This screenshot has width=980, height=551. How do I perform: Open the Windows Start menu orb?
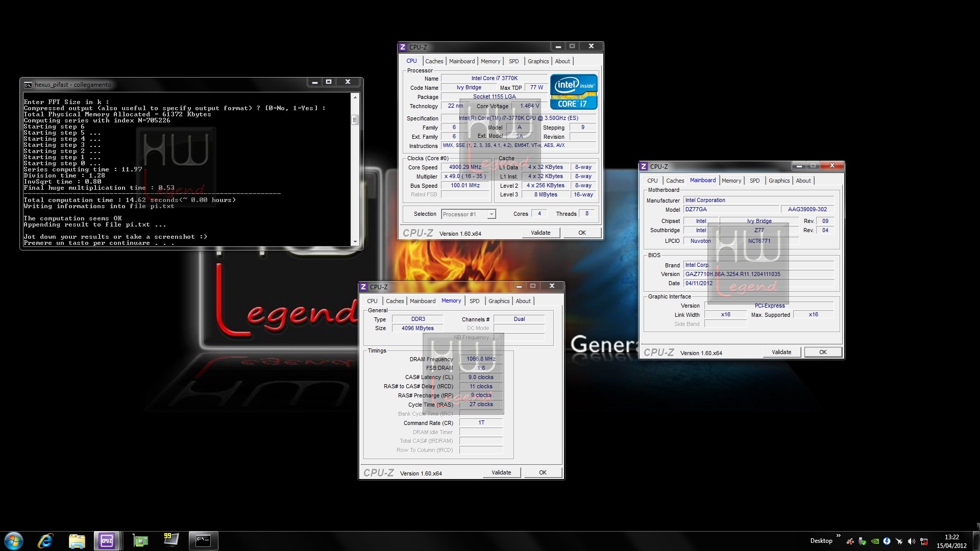pyautogui.click(x=14, y=541)
